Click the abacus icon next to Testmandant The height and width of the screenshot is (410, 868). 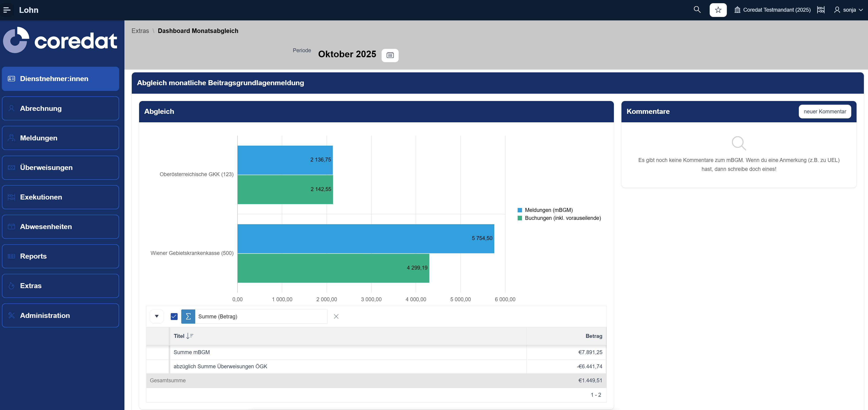pos(821,10)
